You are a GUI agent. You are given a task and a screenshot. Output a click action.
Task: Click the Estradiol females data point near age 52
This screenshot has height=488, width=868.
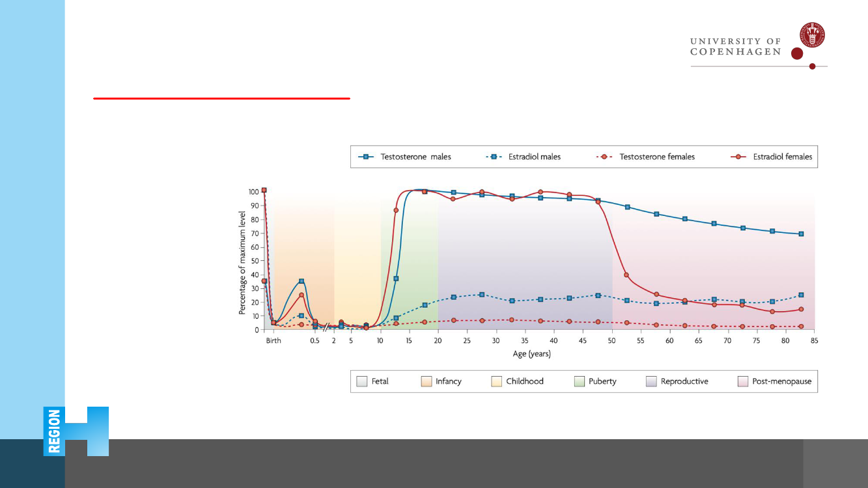(x=626, y=275)
